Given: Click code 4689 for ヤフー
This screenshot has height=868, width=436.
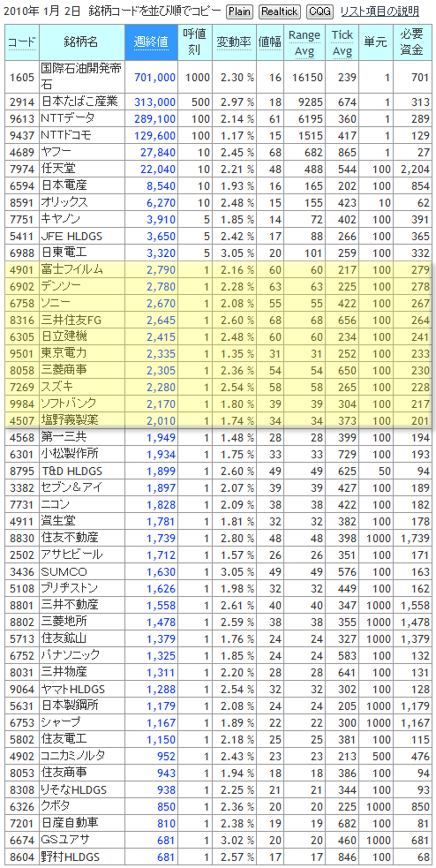Looking at the screenshot, I should (x=22, y=152).
